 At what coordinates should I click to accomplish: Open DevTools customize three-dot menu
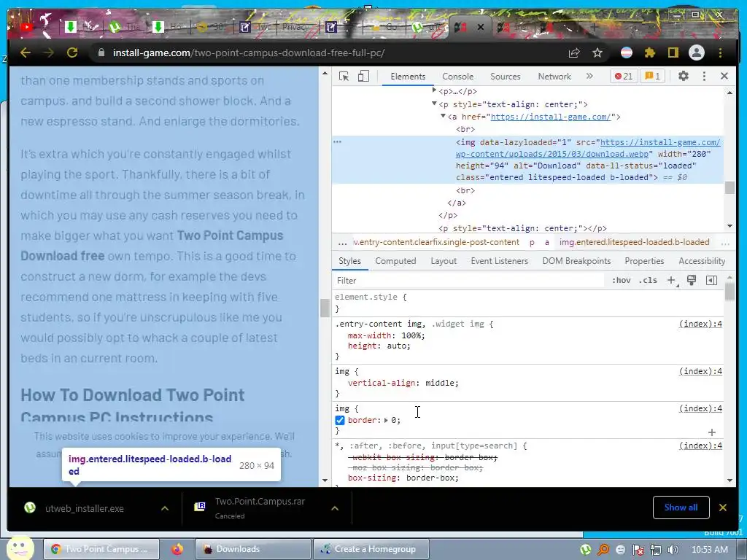(704, 76)
